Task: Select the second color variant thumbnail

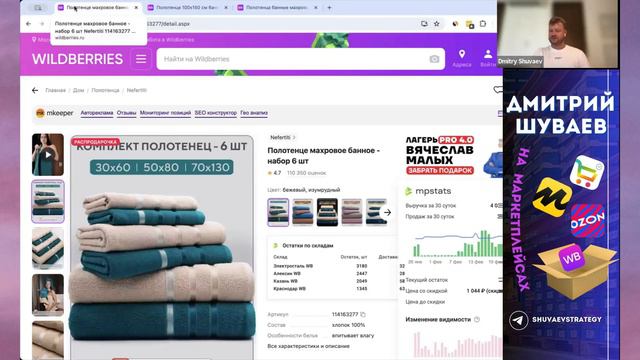Action: [x=302, y=212]
